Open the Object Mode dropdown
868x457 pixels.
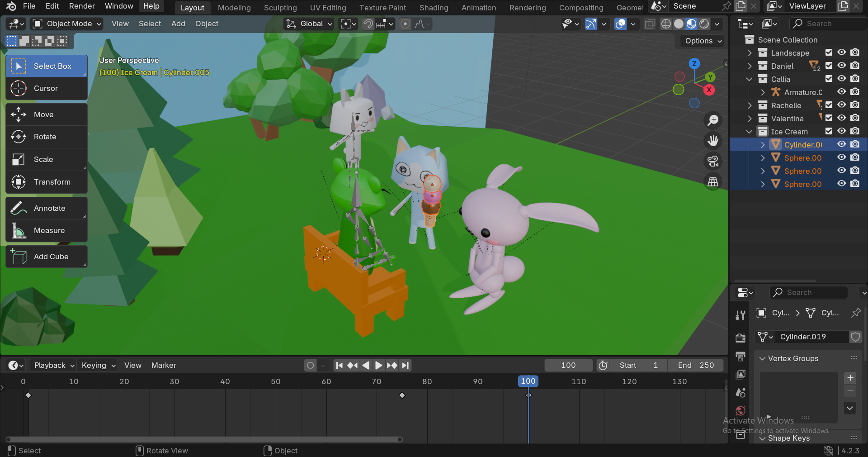point(67,24)
